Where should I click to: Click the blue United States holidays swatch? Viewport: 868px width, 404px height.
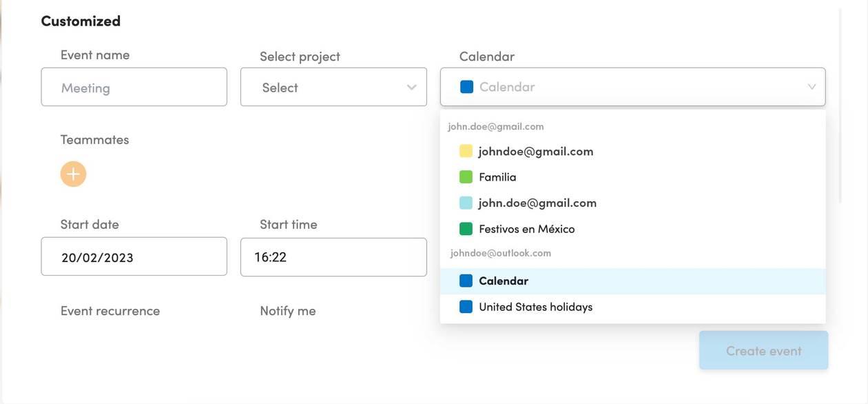pos(466,307)
